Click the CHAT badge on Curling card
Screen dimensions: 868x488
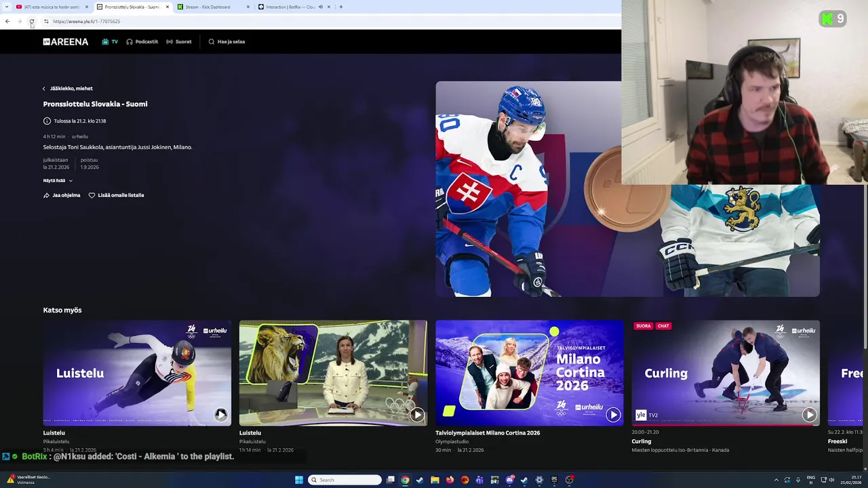point(663,326)
